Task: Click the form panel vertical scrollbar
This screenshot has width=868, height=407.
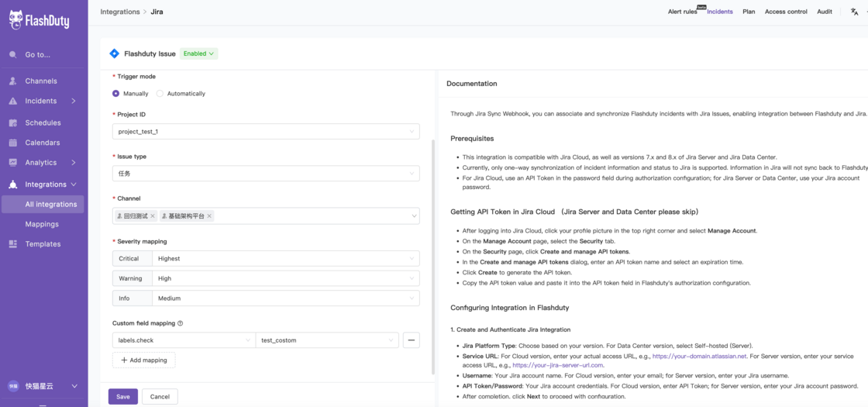Action: pos(433,257)
